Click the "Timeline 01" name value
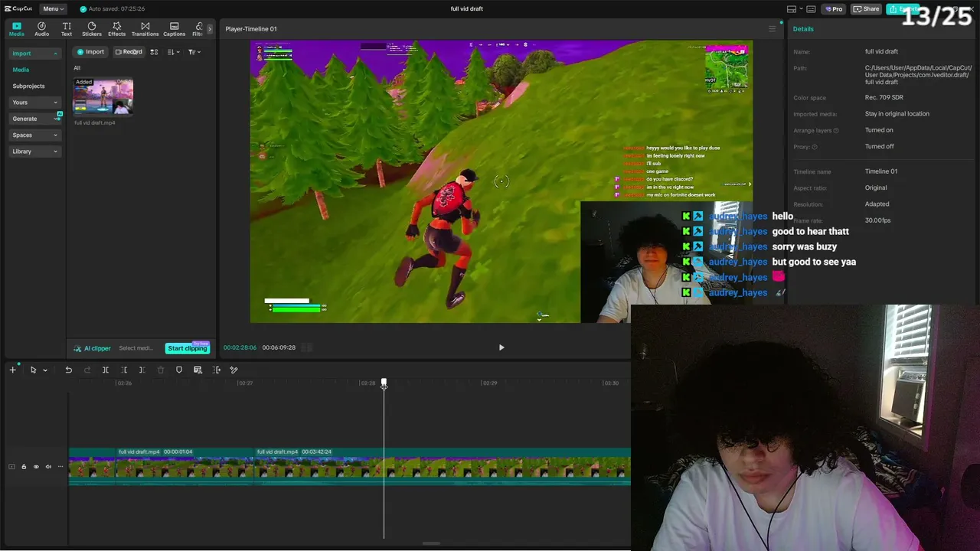This screenshot has width=980, height=551. (881, 171)
